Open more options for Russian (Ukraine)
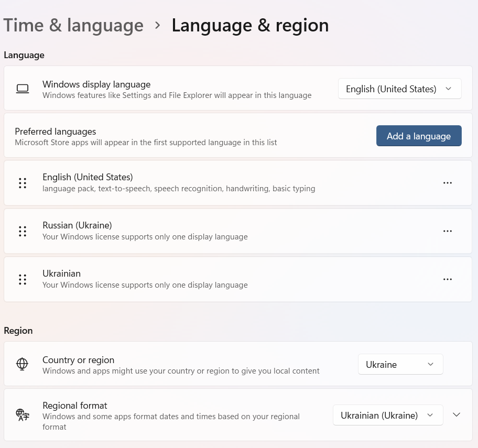478x448 pixels. [x=447, y=231]
